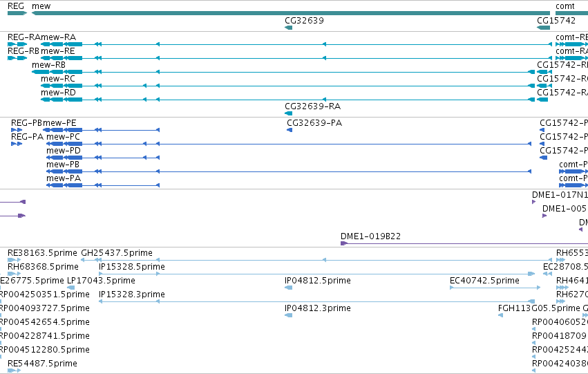Open the mew-PD protein label
The height and width of the screenshot is (374, 588).
(64, 151)
